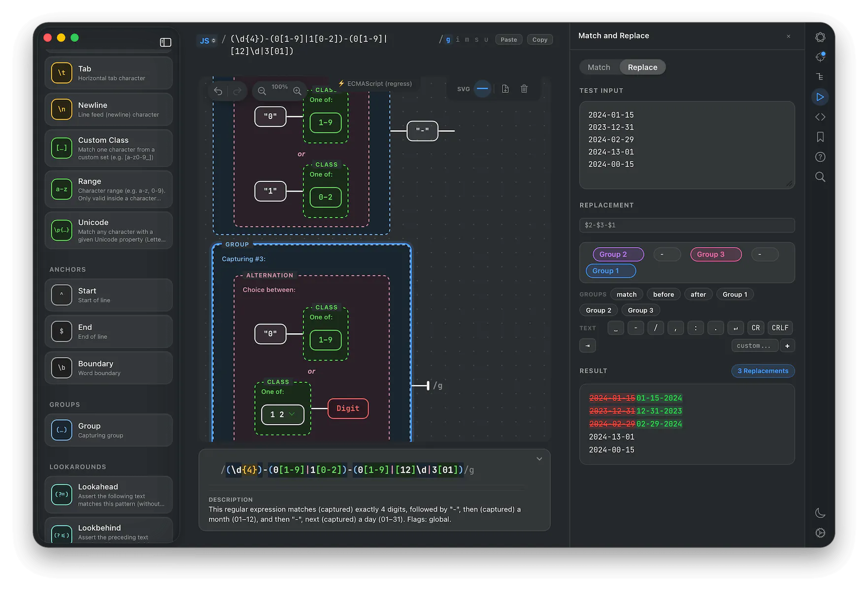Click the Copy button
This screenshot has width=868, height=591.
pos(540,40)
